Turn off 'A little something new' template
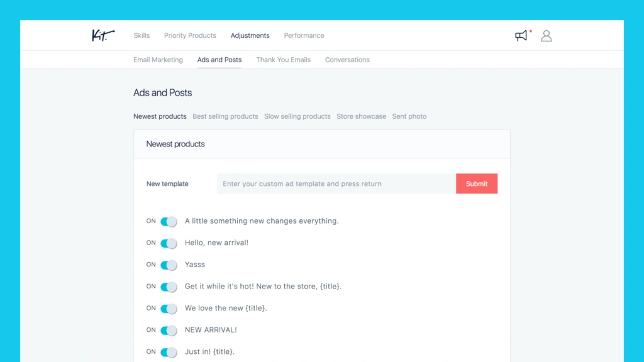The image size is (644, 362). click(x=169, y=221)
